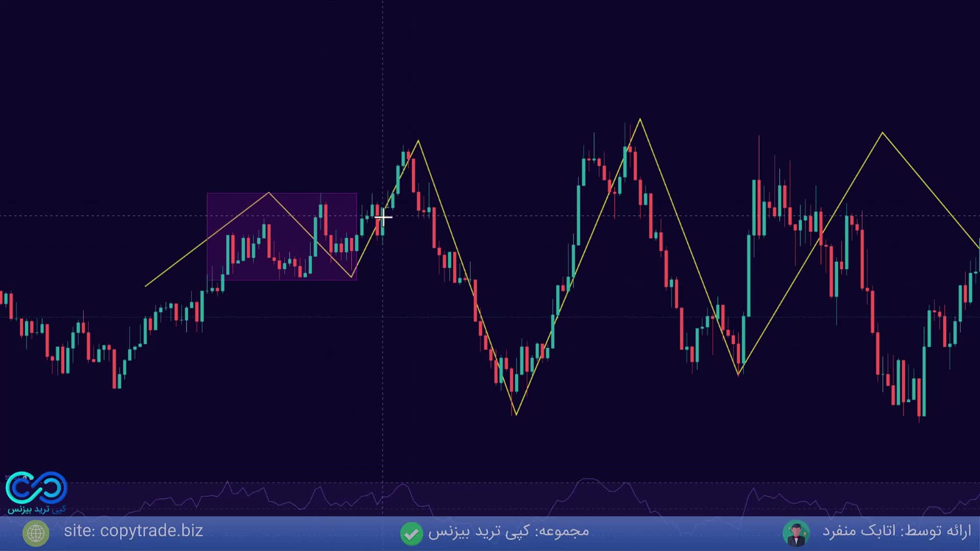980x551 pixels.
Task: Click the rightmost yellow zigzag peak
Action: pos(883,133)
